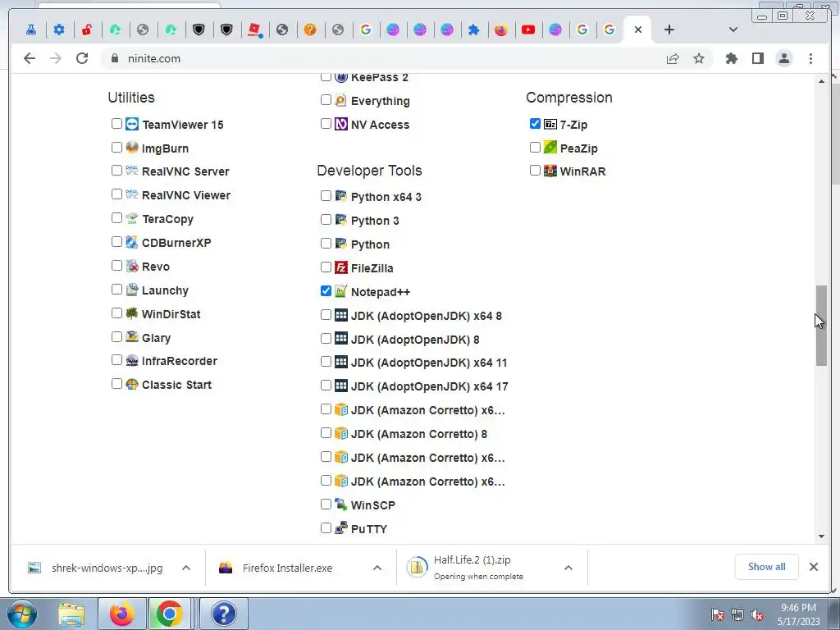Check the WinRAR checkbox
Viewport: 840px width, 630px height.
535,171
